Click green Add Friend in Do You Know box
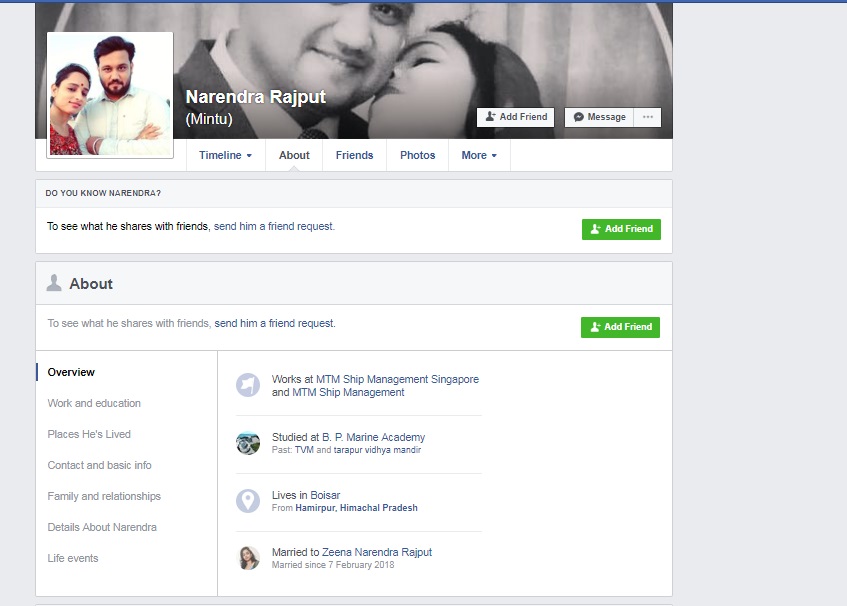847x606 pixels. coord(621,229)
